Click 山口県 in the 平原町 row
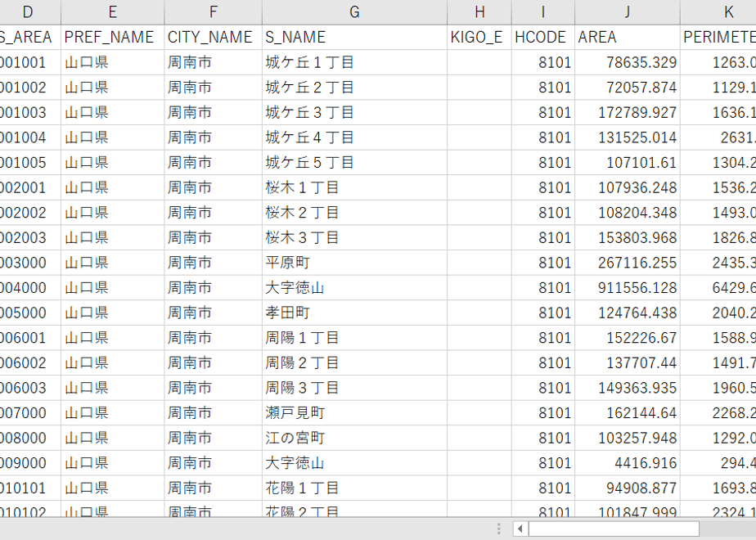Screen dimensions: 756x540 click(x=112, y=263)
